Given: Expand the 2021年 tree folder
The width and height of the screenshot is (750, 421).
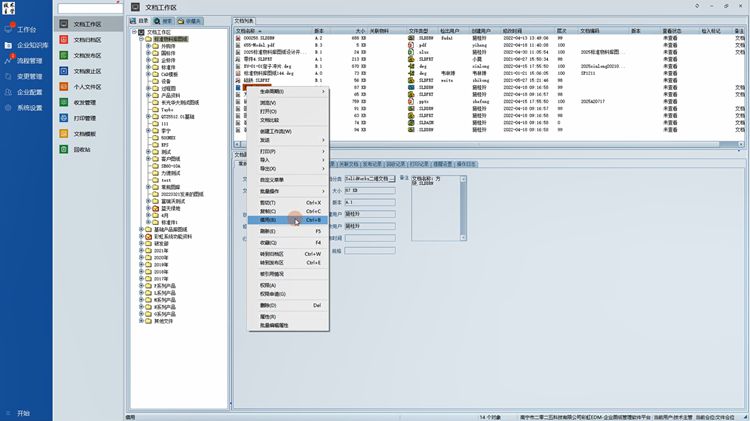Looking at the screenshot, I should (140, 250).
